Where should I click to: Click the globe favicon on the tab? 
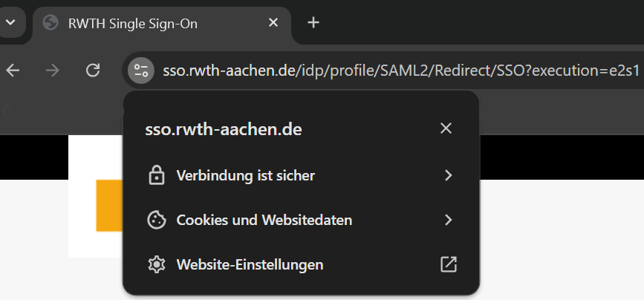click(x=51, y=22)
